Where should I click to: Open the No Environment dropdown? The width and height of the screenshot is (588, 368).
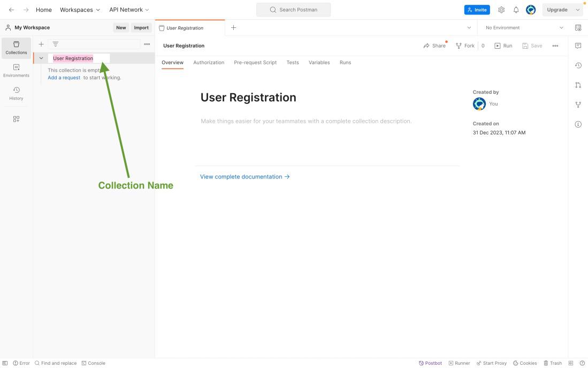524,28
